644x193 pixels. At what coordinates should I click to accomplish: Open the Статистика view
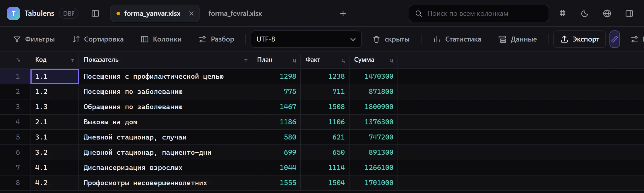pyautogui.click(x=457, y=39)
